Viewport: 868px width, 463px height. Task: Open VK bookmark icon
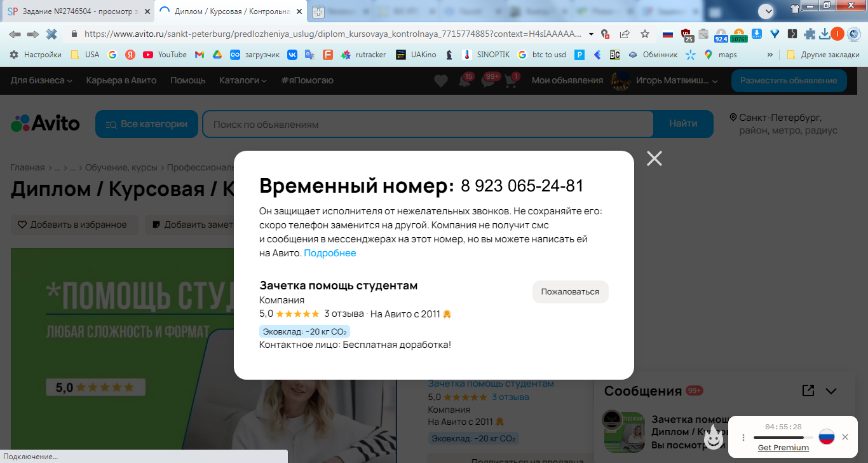(292, 55)
